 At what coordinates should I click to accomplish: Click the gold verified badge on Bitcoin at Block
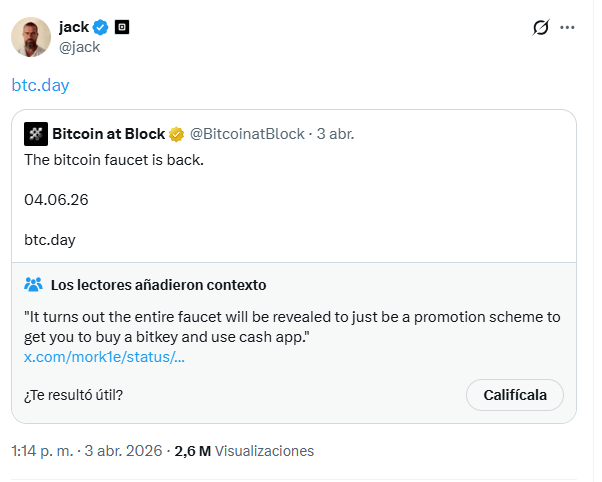coord(176,134)
